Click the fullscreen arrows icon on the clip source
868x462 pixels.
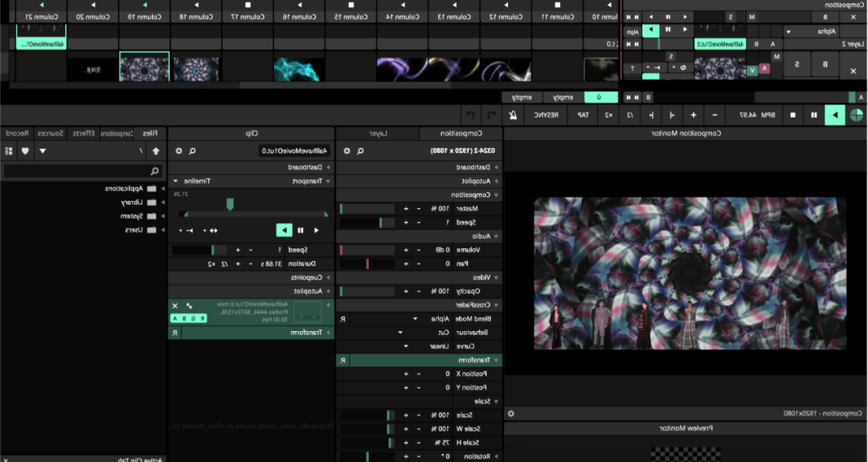click(188, 305)
